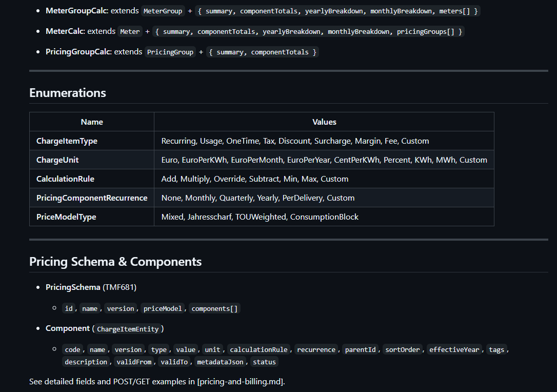The width and height of the screenshot is (557, 392).
Task: Click the 'parentId' field tag
Action: (x=360, y=350)
